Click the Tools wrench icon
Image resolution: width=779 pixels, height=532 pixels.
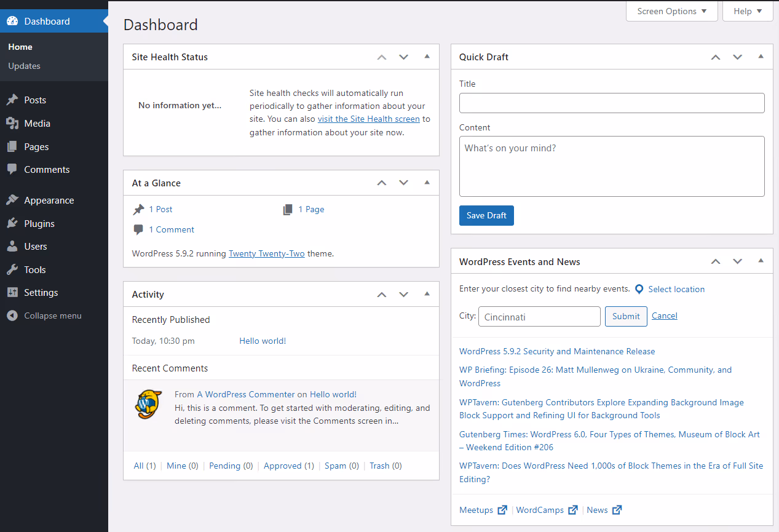[x=14, y=269]
